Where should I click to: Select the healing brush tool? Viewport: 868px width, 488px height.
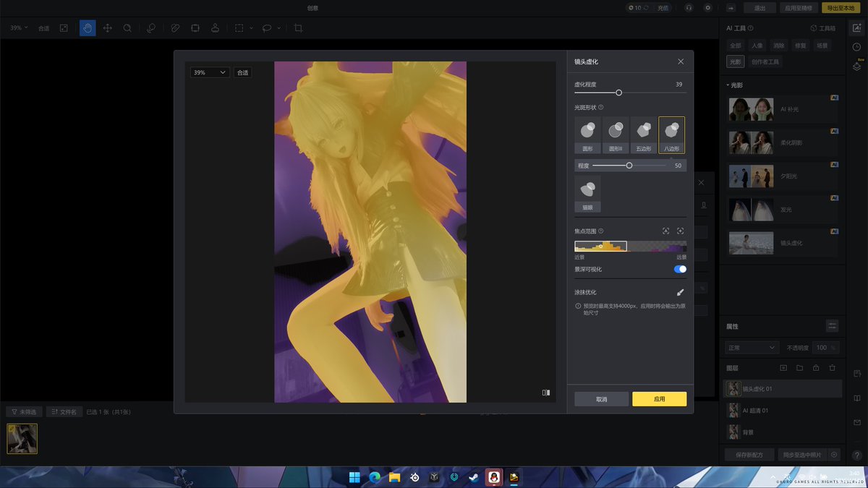tap(151, 28)
